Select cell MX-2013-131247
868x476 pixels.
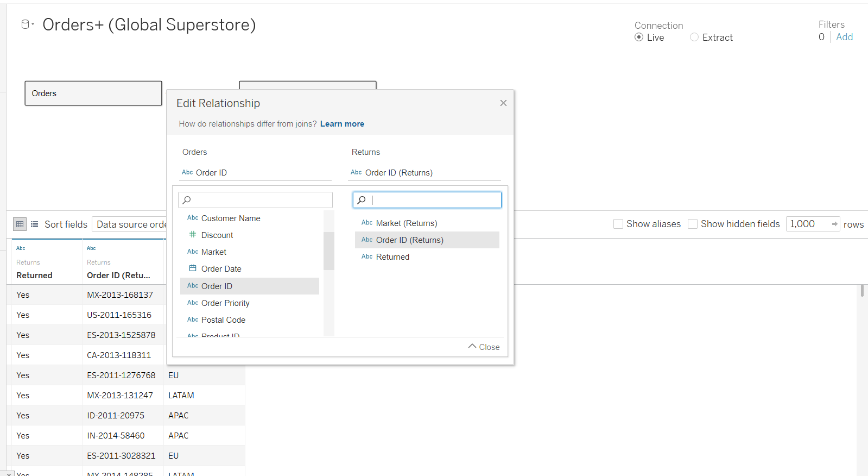(x=123, y=396)
